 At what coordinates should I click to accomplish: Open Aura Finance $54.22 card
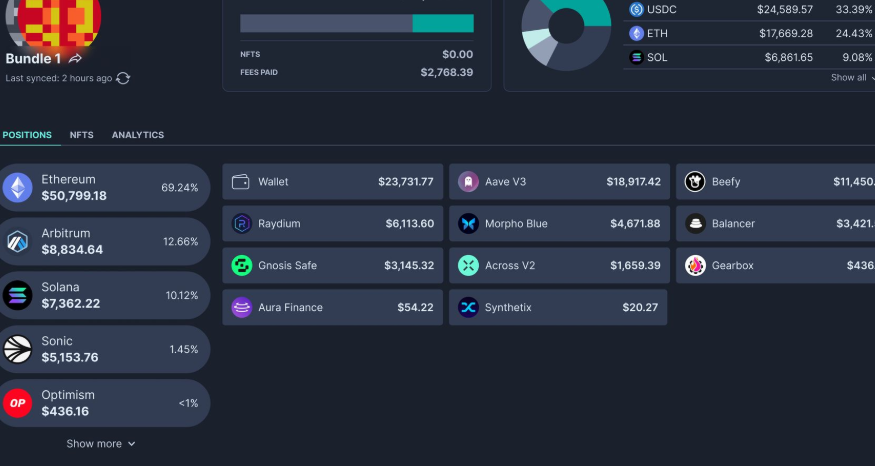point(333,308)
